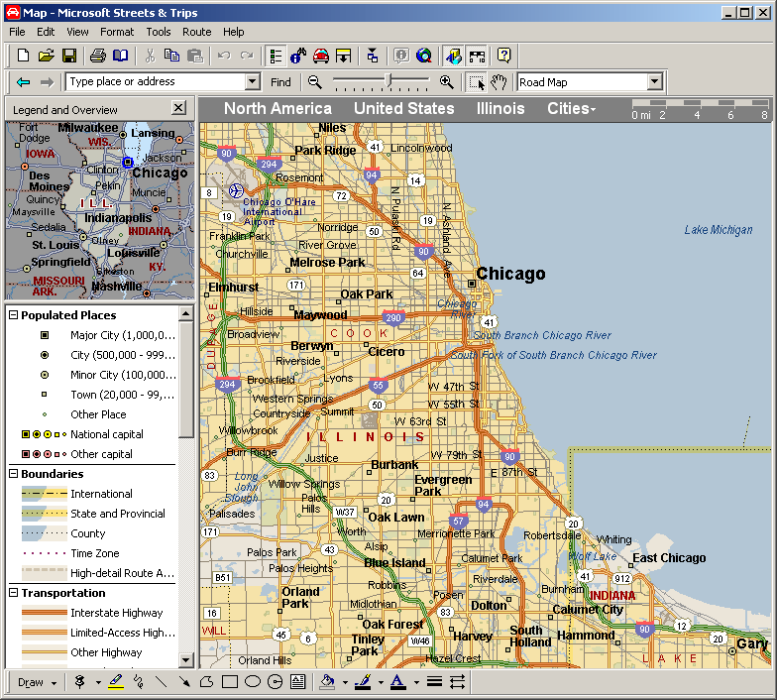
Task: Toggle the Drawing toolbar button
Action: pyautogui.click(x=454, y=56)
